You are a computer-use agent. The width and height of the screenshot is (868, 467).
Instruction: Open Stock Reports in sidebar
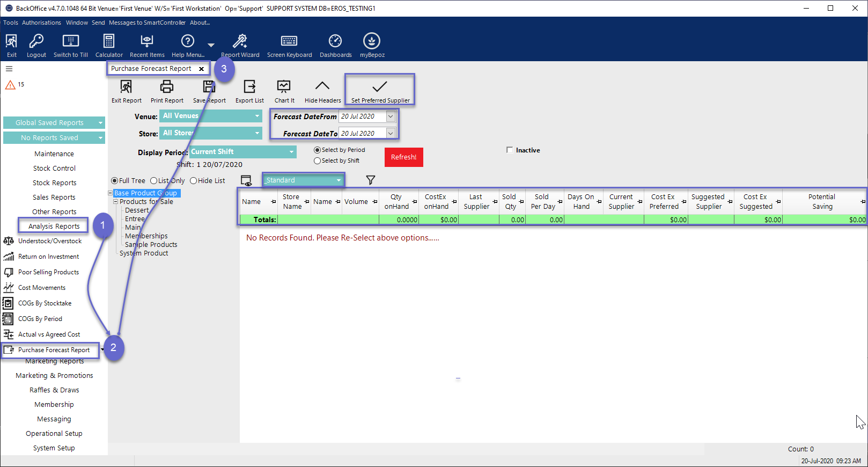(x=54, y=183)
